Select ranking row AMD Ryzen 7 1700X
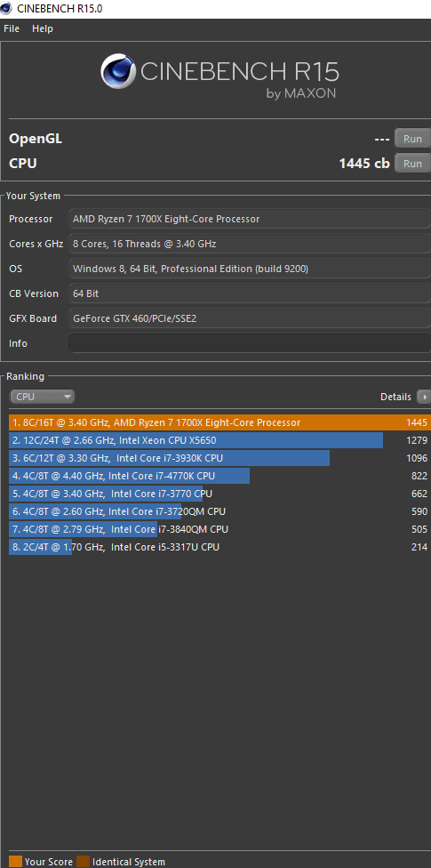 219,422
